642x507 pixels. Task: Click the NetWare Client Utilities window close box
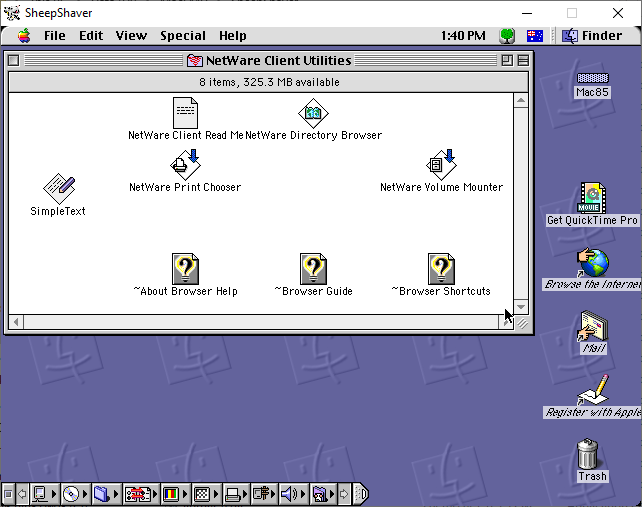(x=14, y=61)
